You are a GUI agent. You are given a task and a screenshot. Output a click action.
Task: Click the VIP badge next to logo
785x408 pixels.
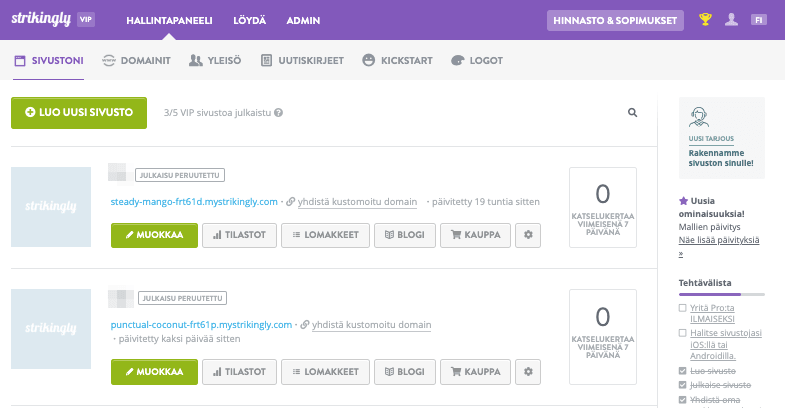click(86, 20)
